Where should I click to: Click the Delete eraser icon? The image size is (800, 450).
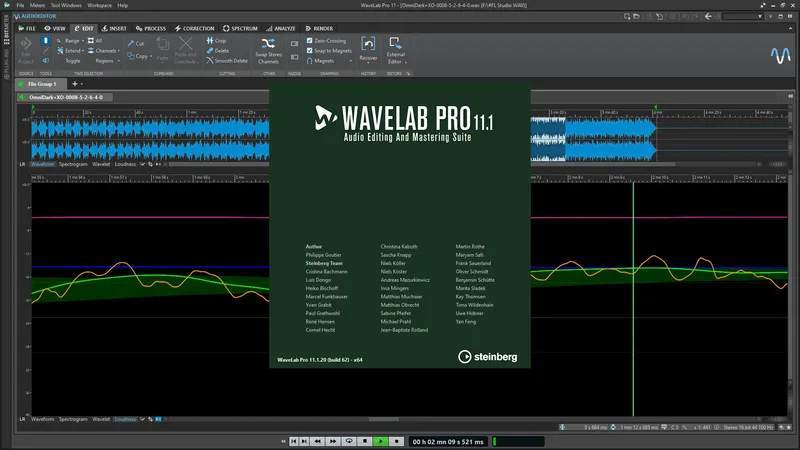click(x=210, y=51)
